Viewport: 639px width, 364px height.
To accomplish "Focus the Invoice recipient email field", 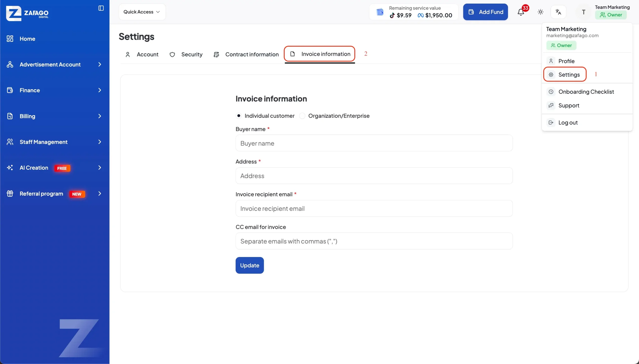I will click(374, 208).
